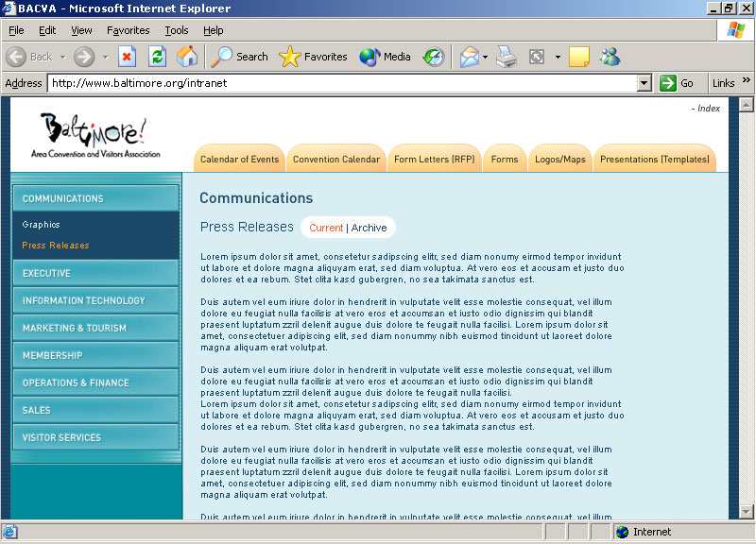Click the Print icon
The image size is (756, 544).
[x=507, y=57]
